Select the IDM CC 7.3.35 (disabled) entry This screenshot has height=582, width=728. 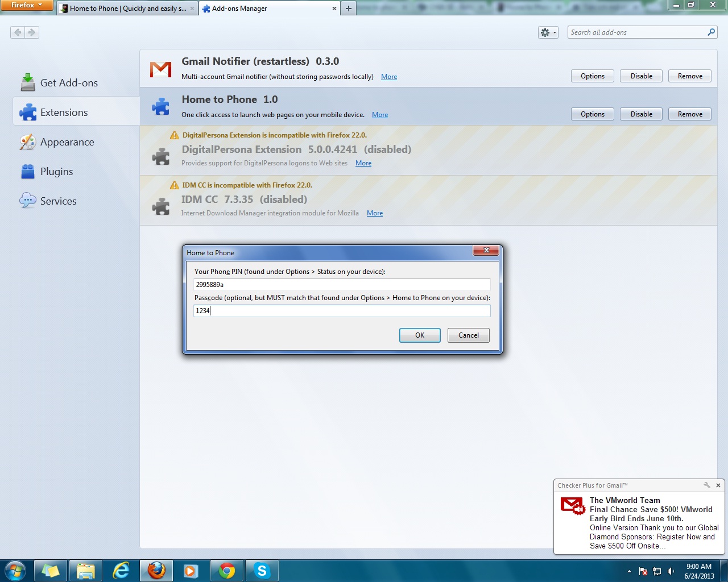(428, 200)
